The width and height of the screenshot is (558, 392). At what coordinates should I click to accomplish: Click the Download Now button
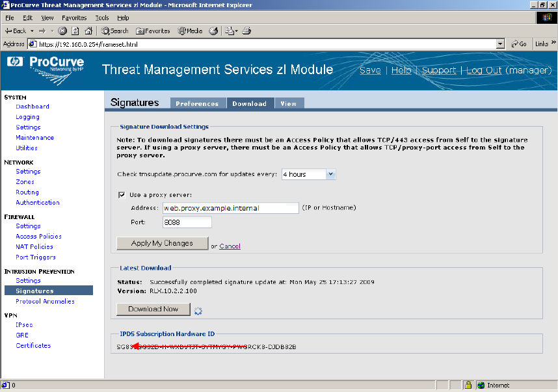(x=153, y=309)
